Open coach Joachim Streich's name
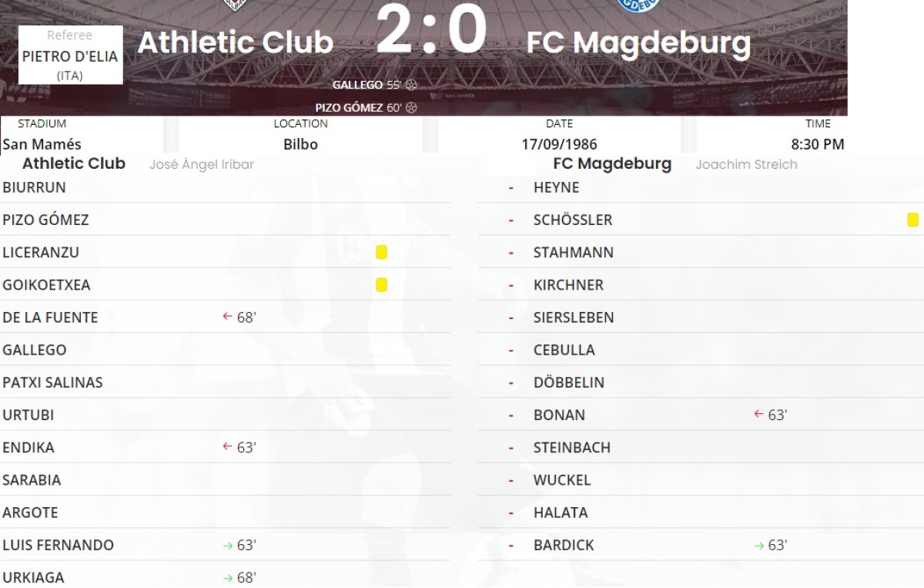924x588 pixels. pos(745,164)
